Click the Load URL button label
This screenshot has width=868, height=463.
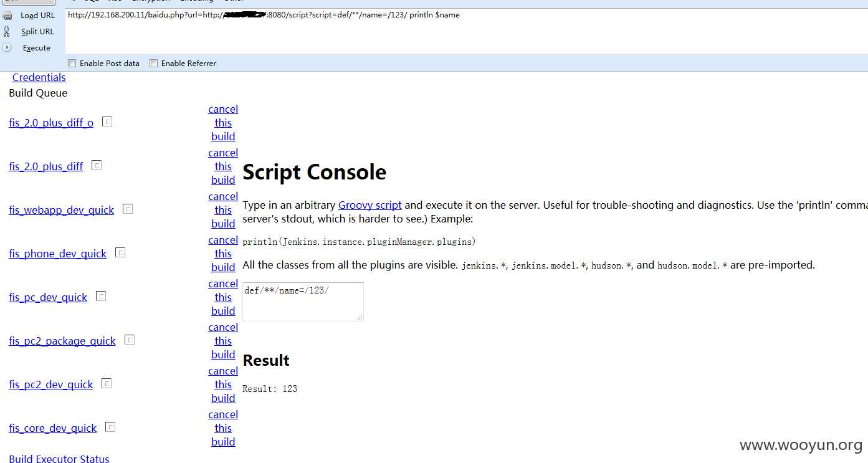pyautogui.click(x=37, y=16)
